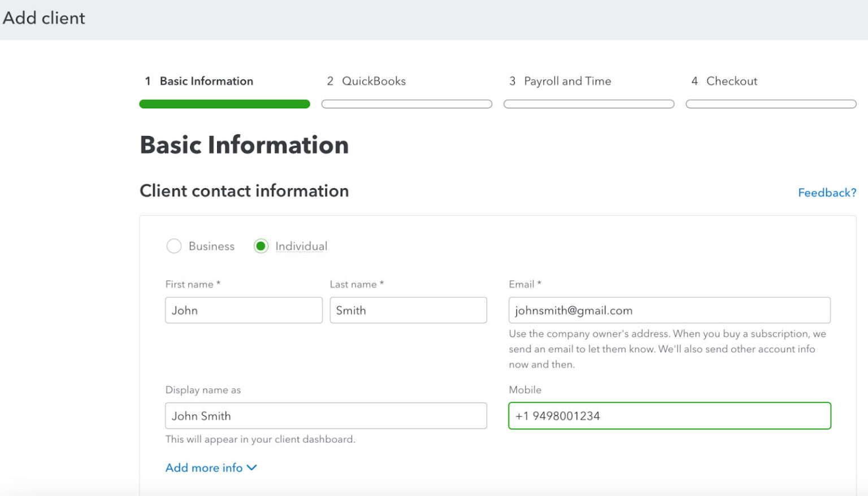
Task: Click the Add more info link
Action: coord(203,467)
